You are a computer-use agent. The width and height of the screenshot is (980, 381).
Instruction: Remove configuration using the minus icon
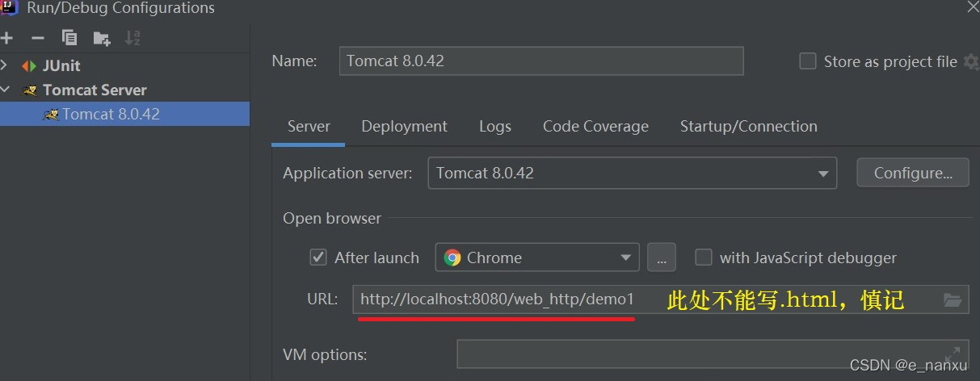(x=37, y=38)
